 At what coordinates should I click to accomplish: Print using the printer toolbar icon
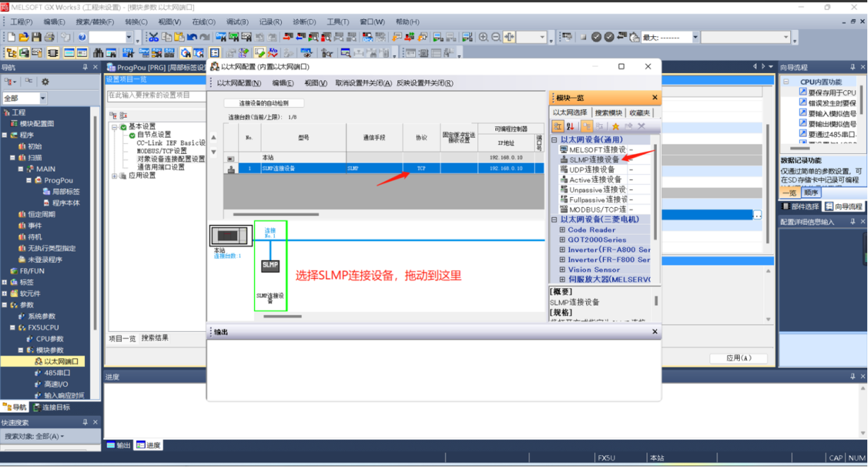click(49, 37)
